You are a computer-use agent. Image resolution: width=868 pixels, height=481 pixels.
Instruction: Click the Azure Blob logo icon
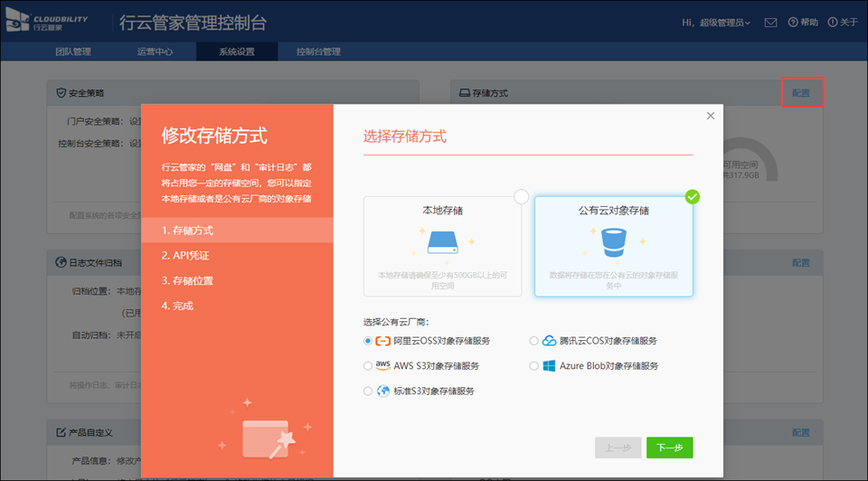(549, 366)
